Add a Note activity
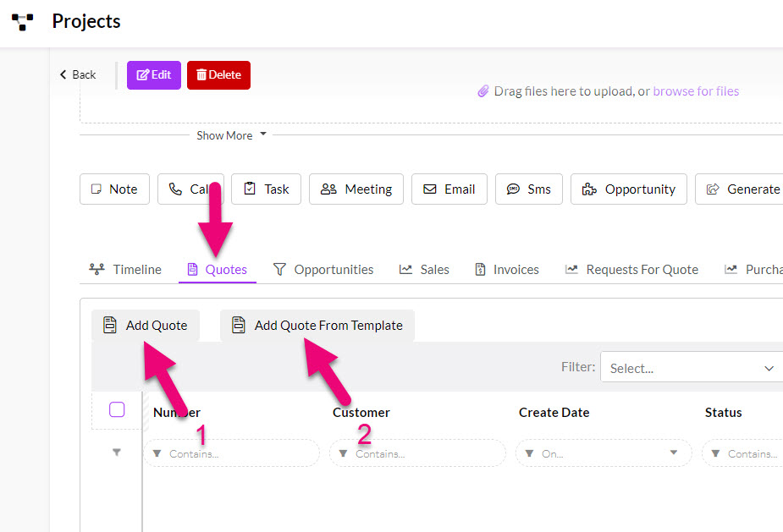This screenshot has width=783, height=532. point(114,189)
